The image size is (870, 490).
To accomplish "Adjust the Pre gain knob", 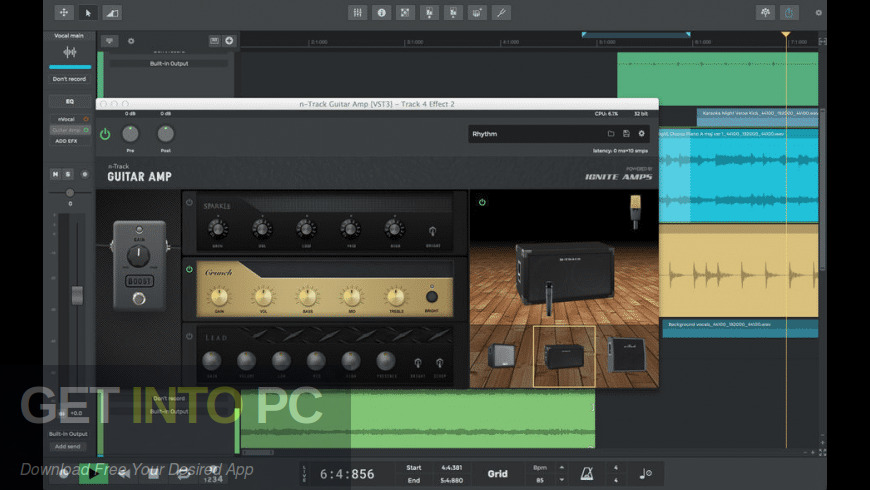I will 130,134.
